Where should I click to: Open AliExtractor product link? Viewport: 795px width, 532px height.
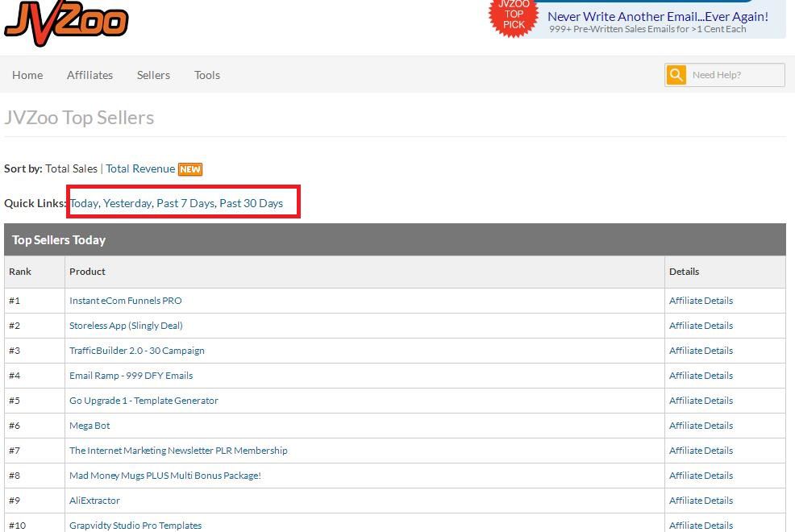pyautogui.click(x=94, y=501)
